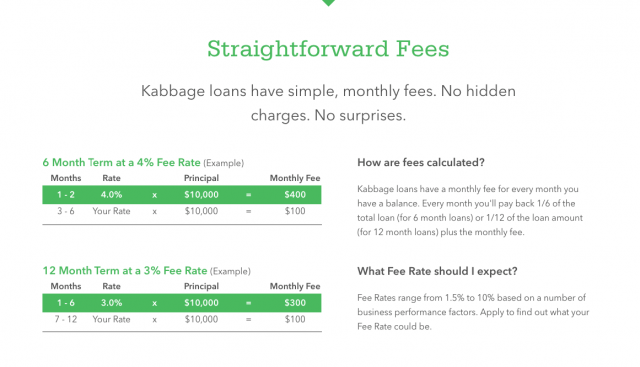Click the $400 monthly fee value
This screenshot has height=367, width=640.
295,195
